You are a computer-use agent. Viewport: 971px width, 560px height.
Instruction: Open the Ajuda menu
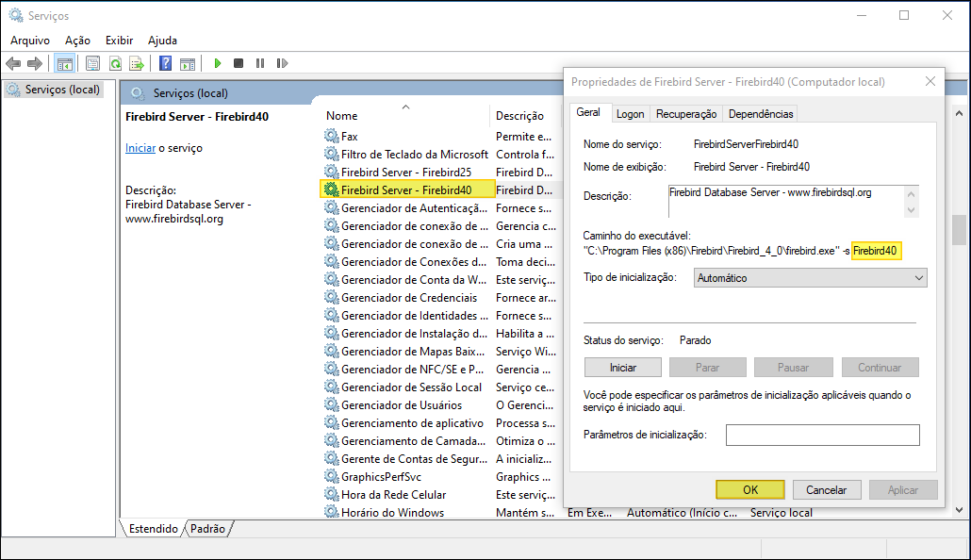click(162, 41)
